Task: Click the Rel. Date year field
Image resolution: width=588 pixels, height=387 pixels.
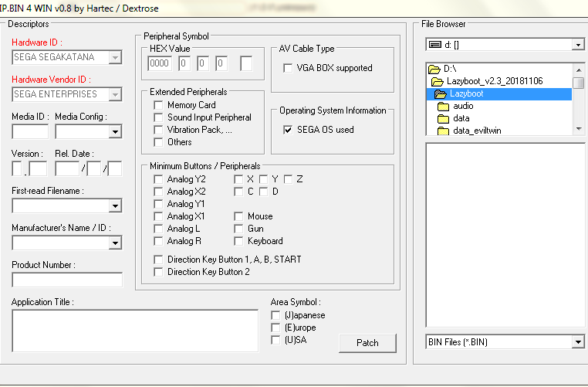Action: pos(67,168)
